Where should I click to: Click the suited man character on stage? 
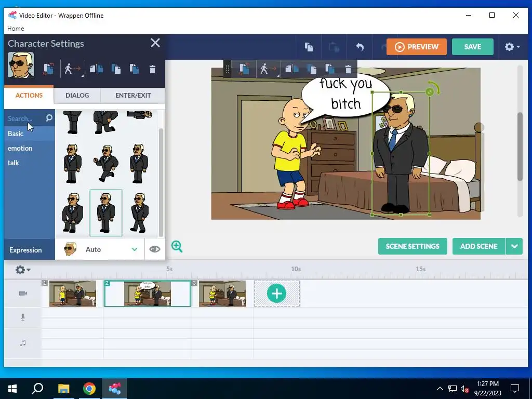[401, 153]
